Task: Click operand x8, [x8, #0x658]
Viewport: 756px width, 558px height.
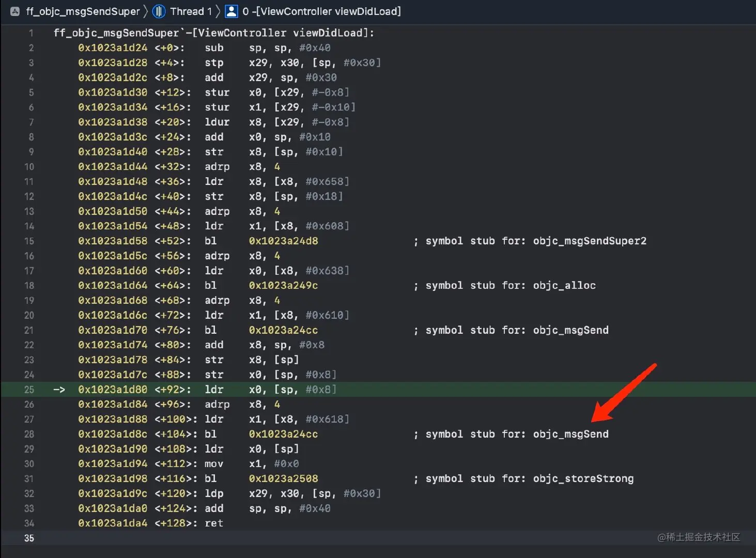Action: point(299,182)
